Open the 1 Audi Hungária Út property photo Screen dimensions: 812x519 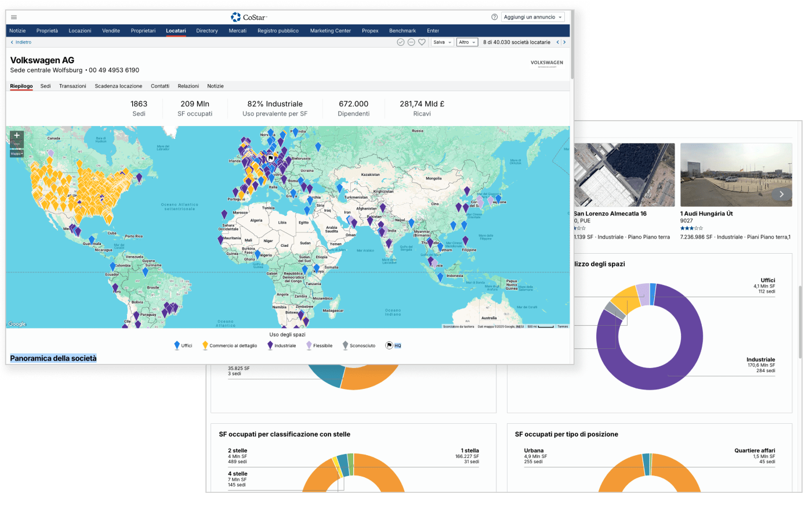735,175
